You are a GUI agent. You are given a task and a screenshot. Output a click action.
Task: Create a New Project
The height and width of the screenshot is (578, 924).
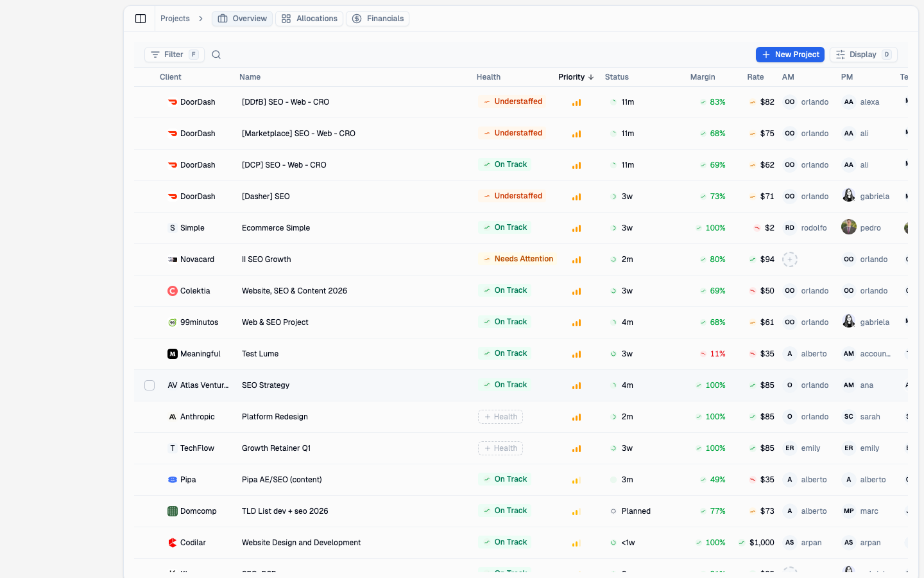click(790, 55)
